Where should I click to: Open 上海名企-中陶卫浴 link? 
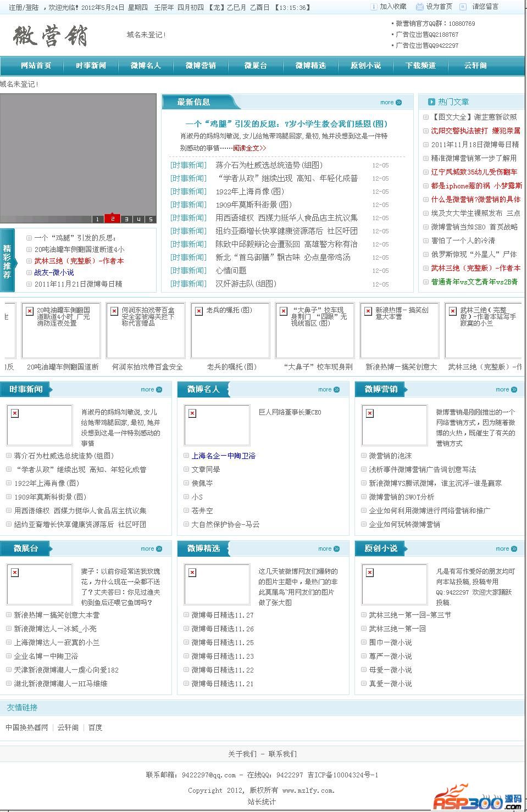(223, 456)
